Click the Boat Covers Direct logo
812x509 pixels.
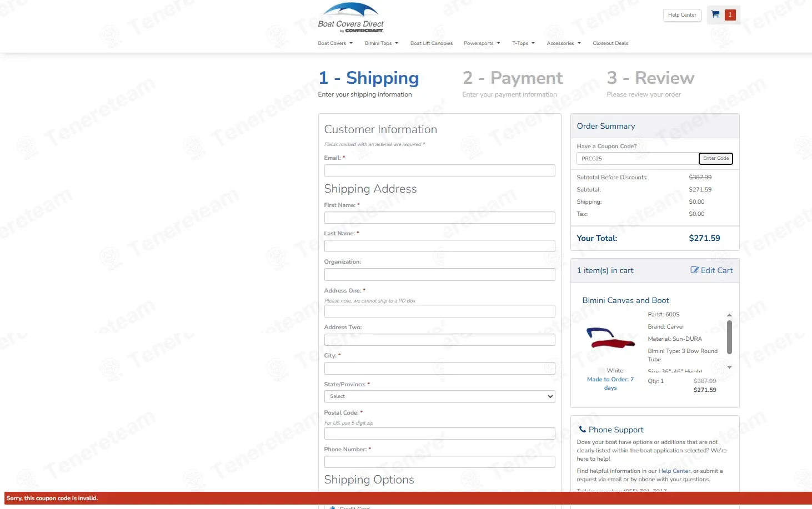(350, 18)
